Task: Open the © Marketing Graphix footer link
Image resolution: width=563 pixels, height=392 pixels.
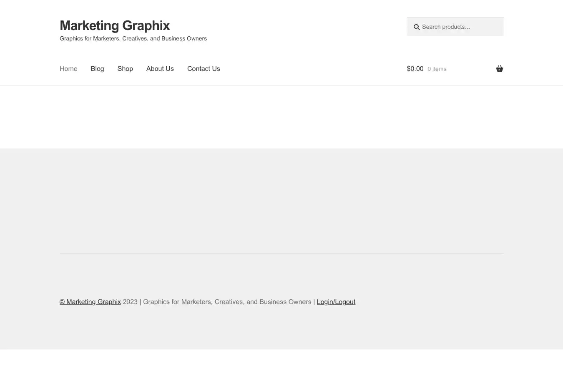Action: (x=90, y=302)
